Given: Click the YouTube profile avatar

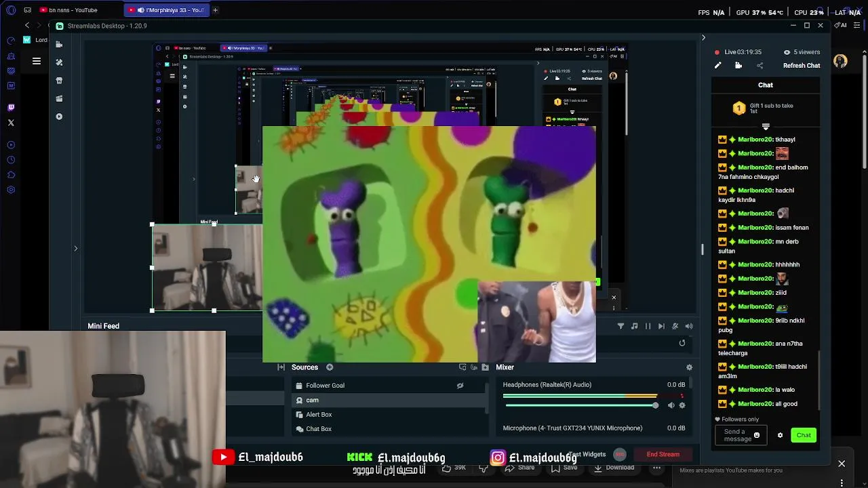Looking at the screenshot, I should [840, 61].
